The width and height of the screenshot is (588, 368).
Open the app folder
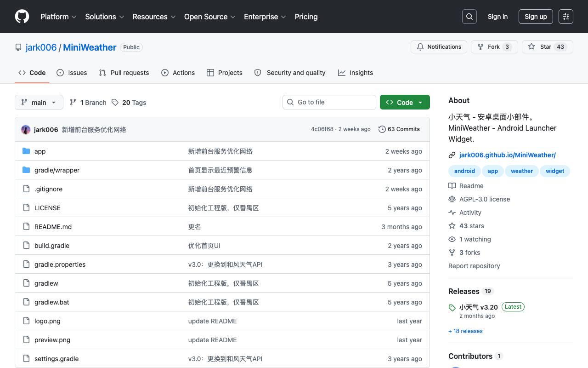tap(40, 151)
